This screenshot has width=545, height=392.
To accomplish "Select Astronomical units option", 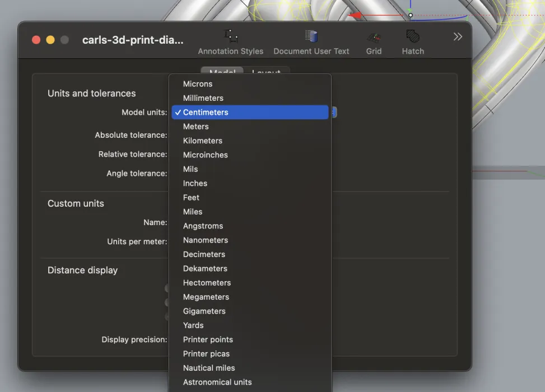I will point(250,382).
